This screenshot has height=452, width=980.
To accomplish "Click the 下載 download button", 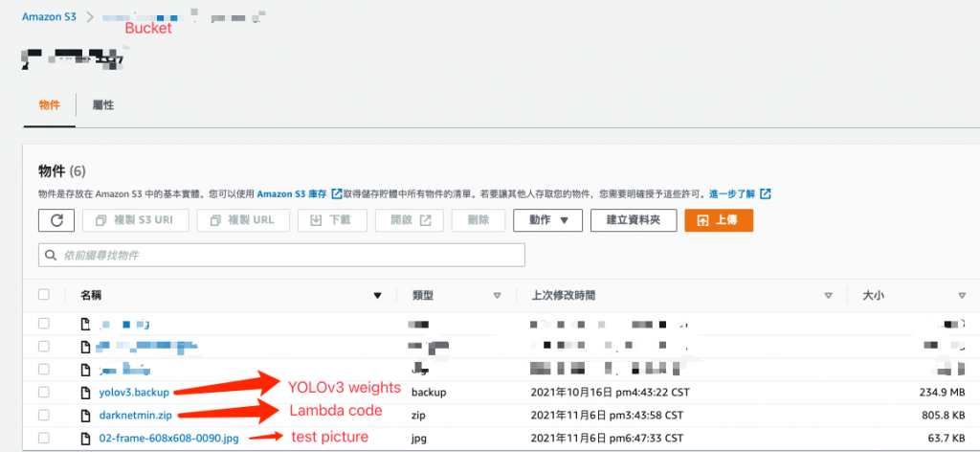I will click(x=332, y=220).
